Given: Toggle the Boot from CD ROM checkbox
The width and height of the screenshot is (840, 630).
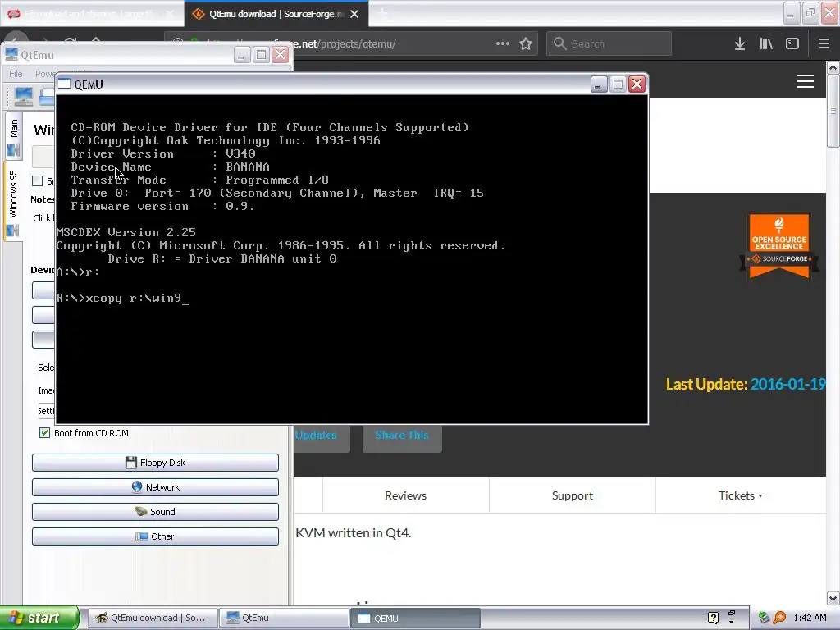Looking at the screenshot, I should [x=44, y=433].
